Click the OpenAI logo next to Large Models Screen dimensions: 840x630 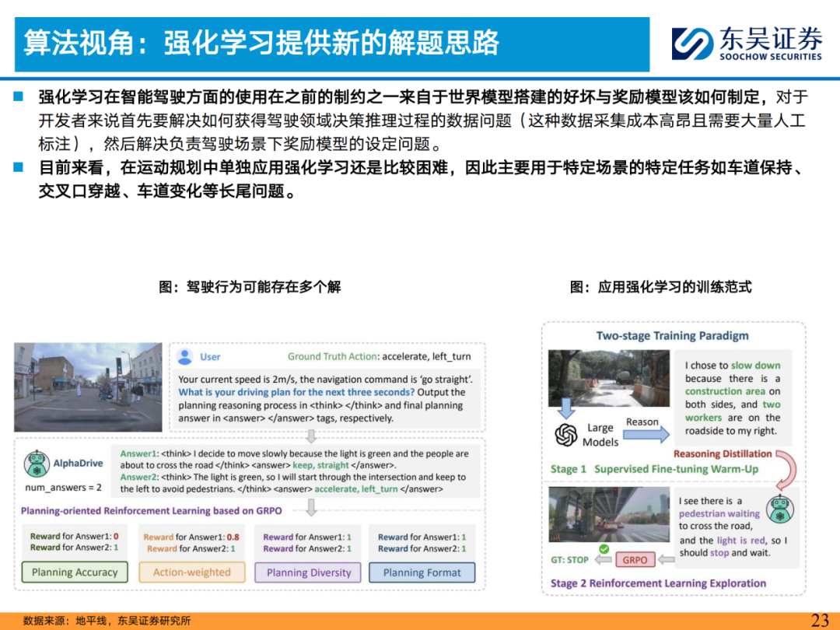point(565,435)
